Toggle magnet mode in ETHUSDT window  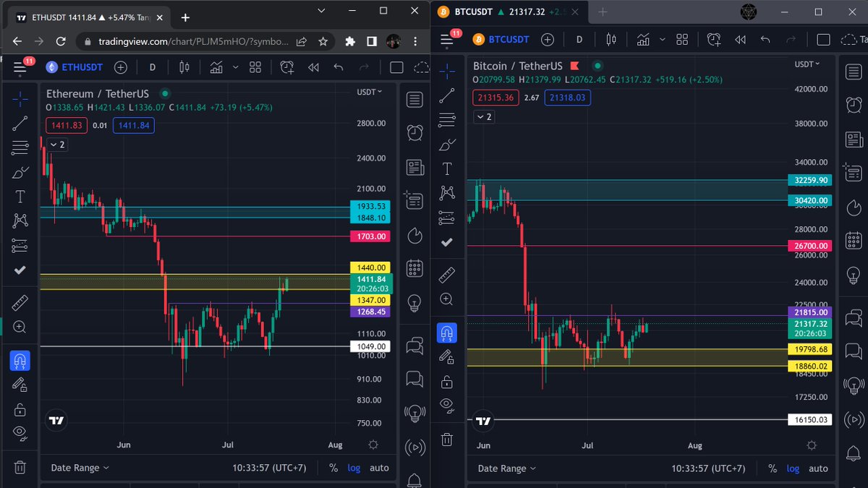[20, 361]
